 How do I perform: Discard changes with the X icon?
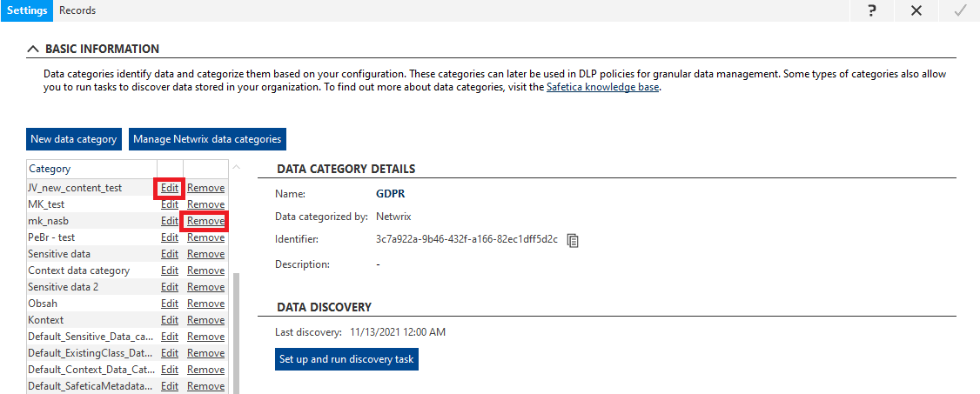pos(916,10)
